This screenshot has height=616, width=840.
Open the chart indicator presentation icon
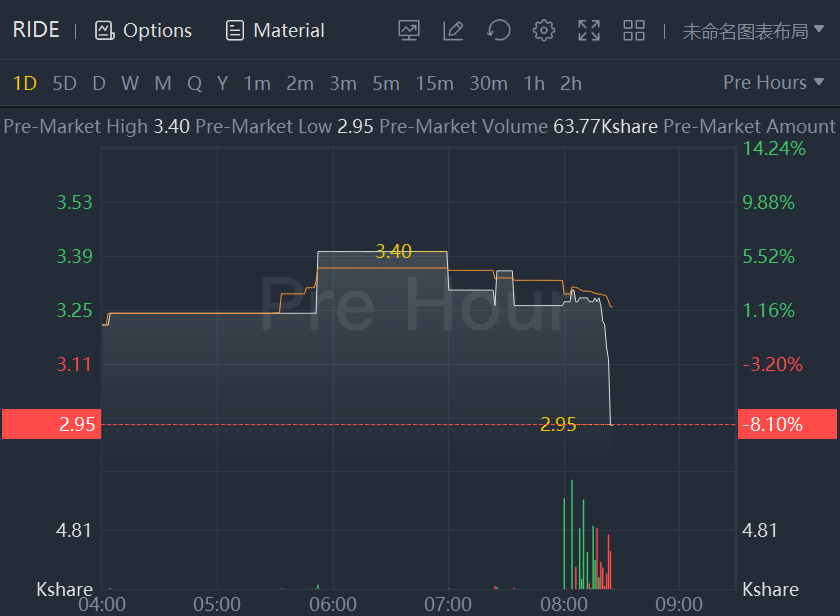(x=409, y=30)
